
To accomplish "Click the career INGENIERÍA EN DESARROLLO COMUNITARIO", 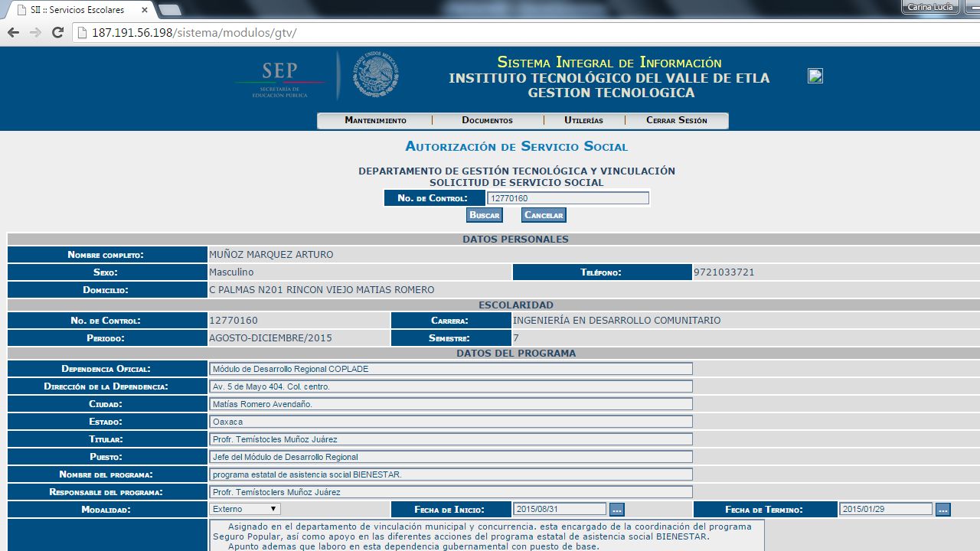I will pos(617,321).
